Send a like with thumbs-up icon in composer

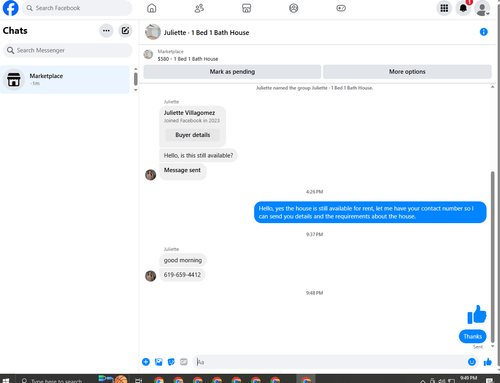coord(488,362)
